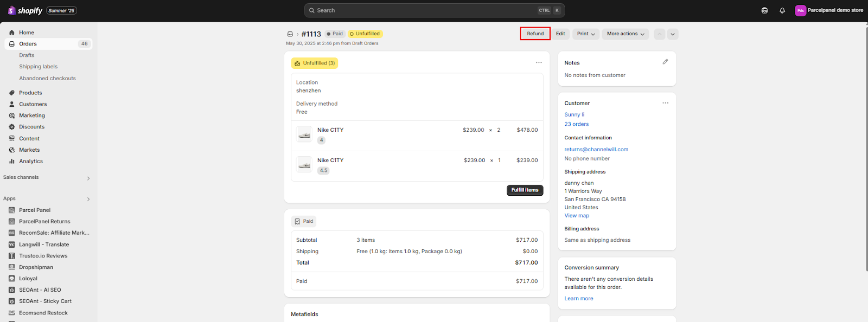
Task: Open Shipping labels under Orders
Action: point(39,67)
